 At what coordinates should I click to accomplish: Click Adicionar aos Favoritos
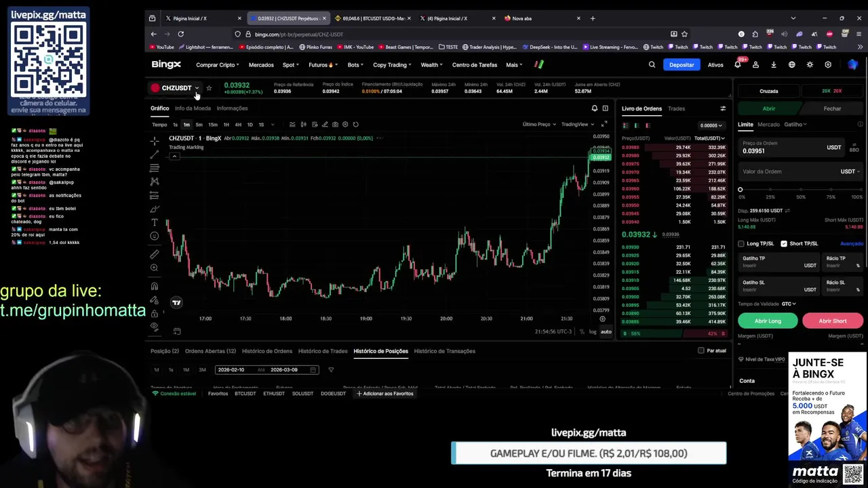384,394
